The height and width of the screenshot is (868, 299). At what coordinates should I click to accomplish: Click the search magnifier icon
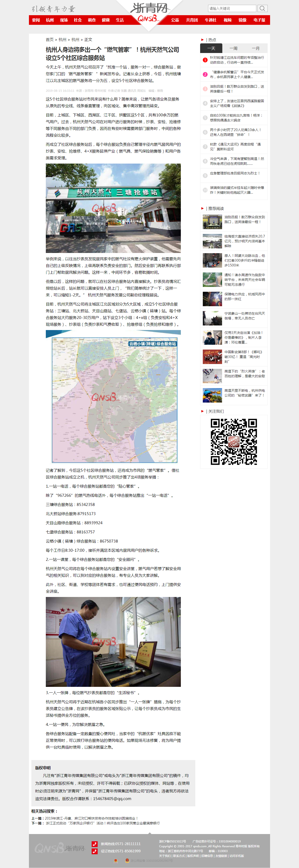pyautogui.click(x=262, y=8)
